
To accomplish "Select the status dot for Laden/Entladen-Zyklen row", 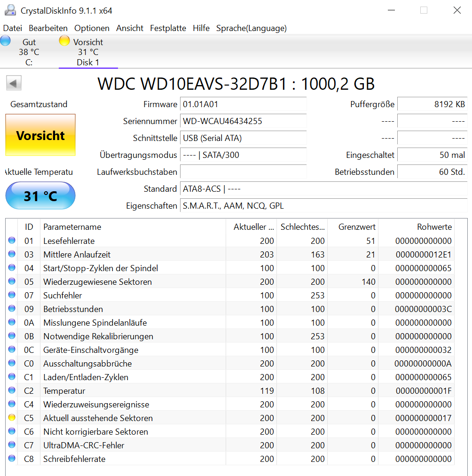I will coord(12,377).
